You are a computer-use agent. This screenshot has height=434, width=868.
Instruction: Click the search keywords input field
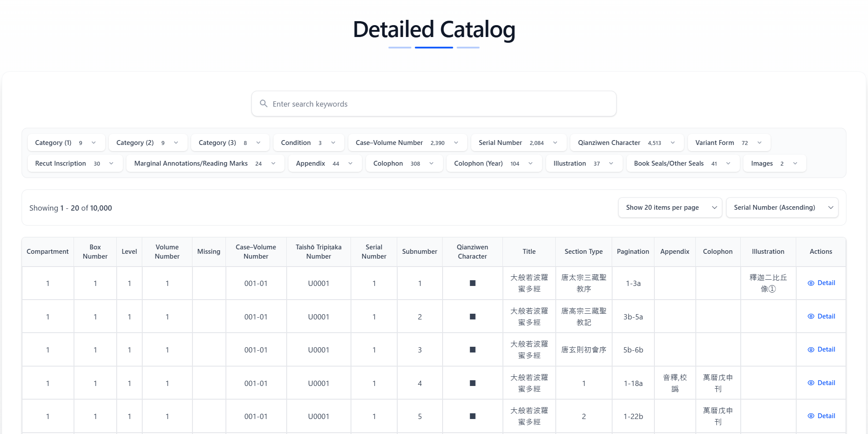coord(434,103)
